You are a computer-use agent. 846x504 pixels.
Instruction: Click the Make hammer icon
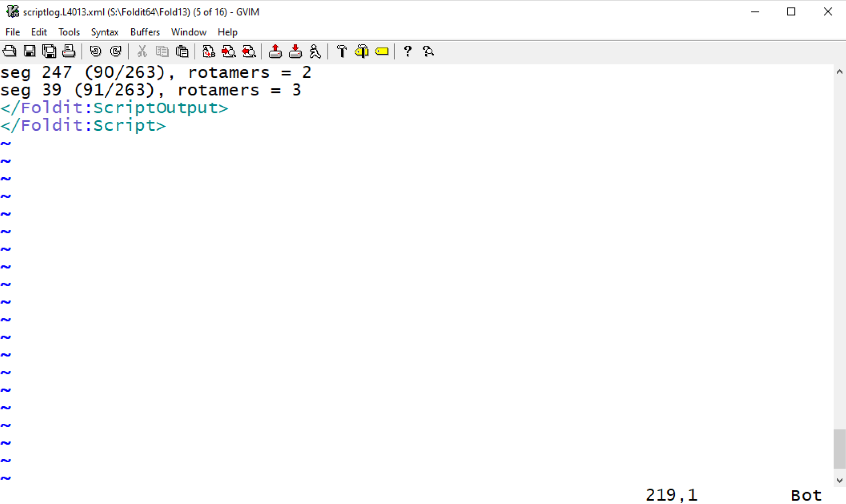(x=342, y=51)
